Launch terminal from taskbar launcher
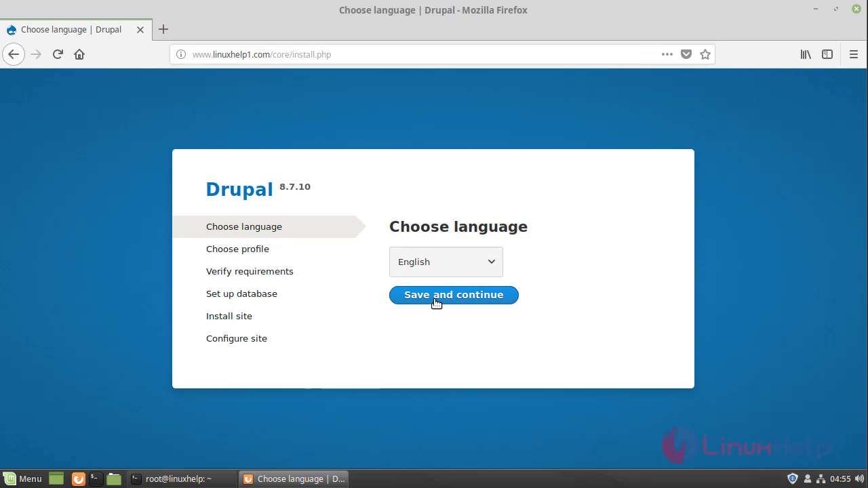The width and height of the screenshot is (868, 488). (95, 479)
